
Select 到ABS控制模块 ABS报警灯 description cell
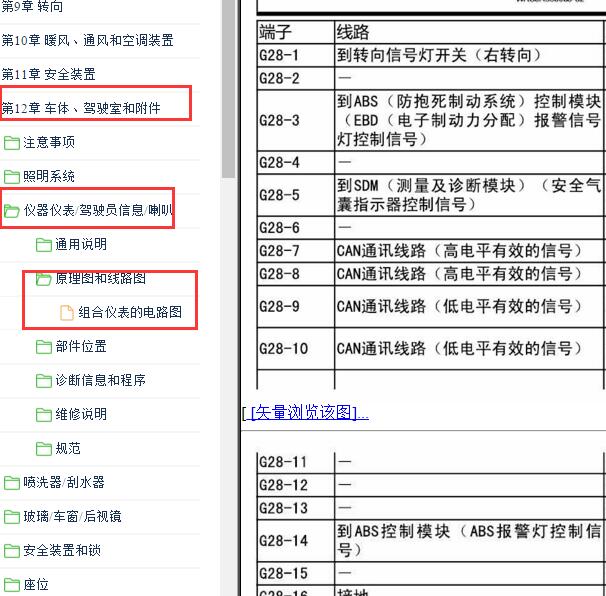coord(470,541)
